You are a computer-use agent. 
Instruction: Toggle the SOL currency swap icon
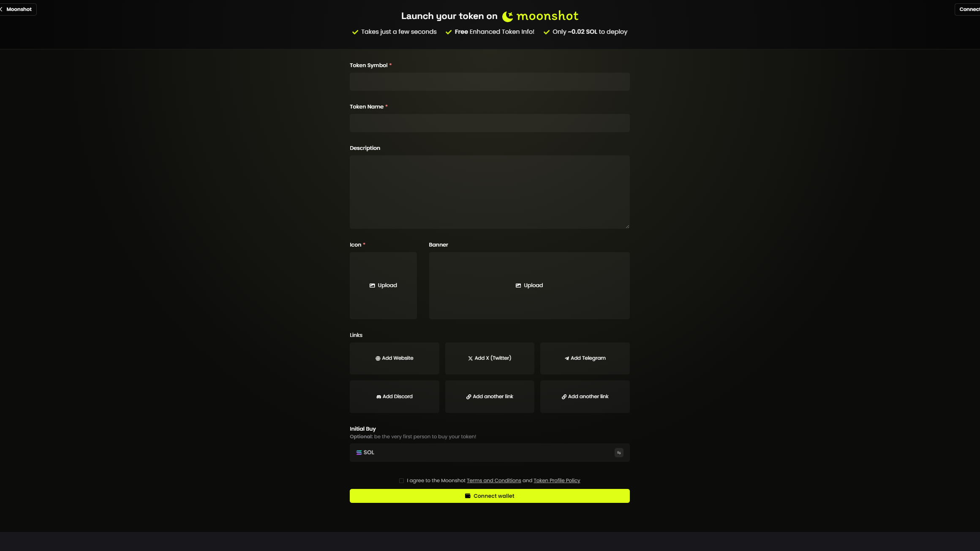[x=618, y=453]
